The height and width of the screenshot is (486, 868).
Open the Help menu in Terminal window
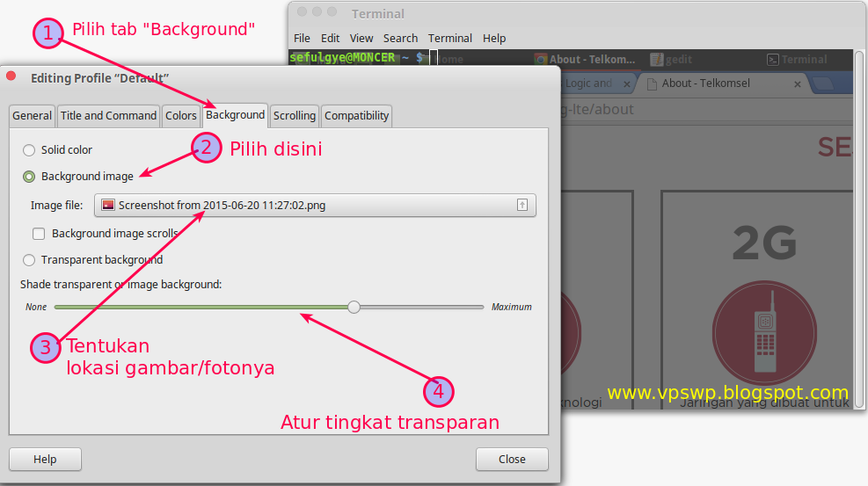[493, 38]
